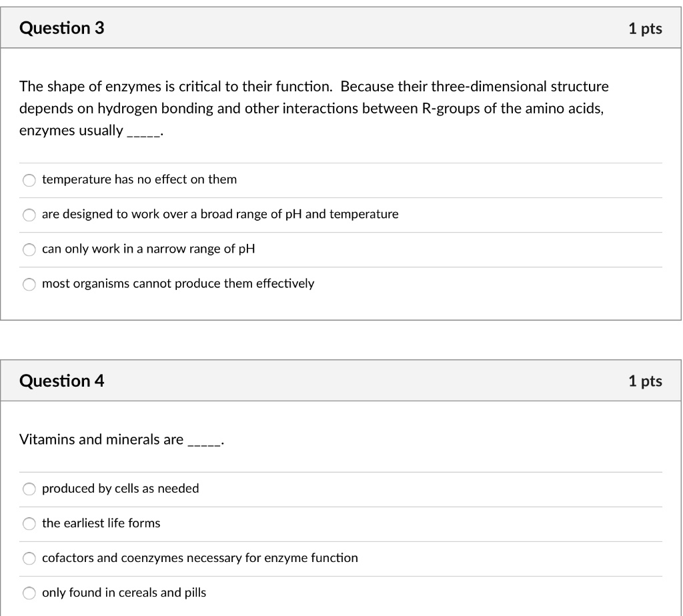Click the Question 3 prompt about enzyme shape
This screenshot has width=683, height=616.
[313, 107]
